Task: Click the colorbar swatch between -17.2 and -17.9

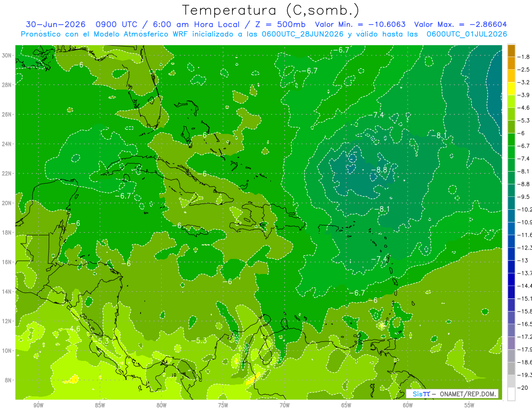Action: 511,343
